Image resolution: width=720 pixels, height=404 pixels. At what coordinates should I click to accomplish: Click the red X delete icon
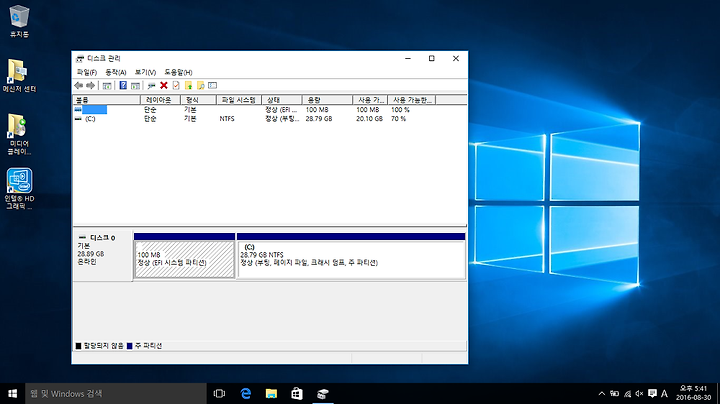coord(163,85)
